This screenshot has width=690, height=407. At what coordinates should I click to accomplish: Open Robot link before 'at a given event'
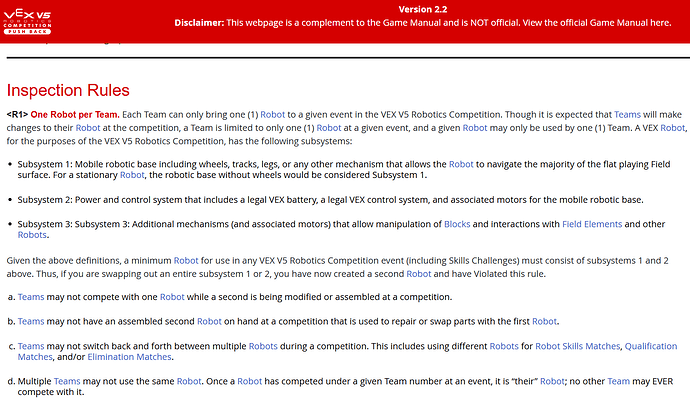[329, 128]
